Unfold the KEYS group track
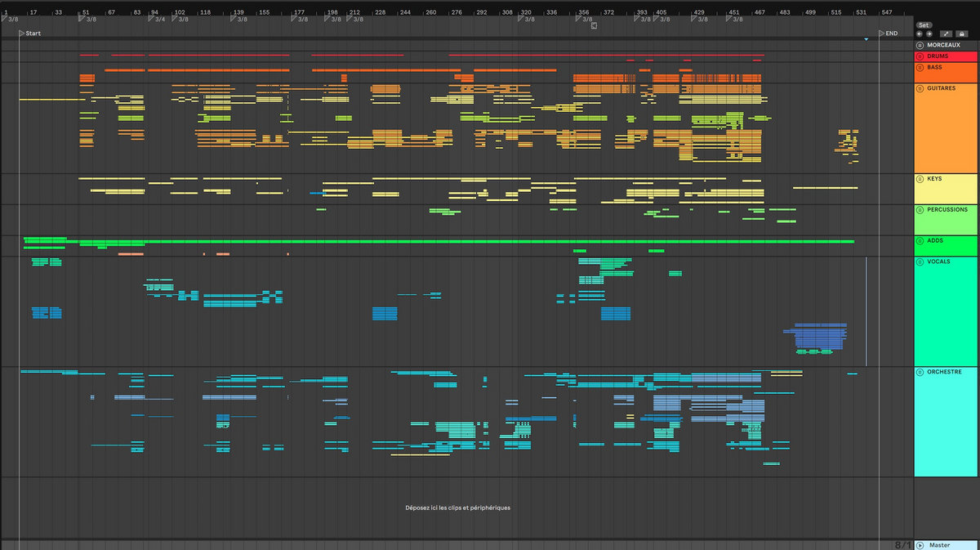 point(920,178)
